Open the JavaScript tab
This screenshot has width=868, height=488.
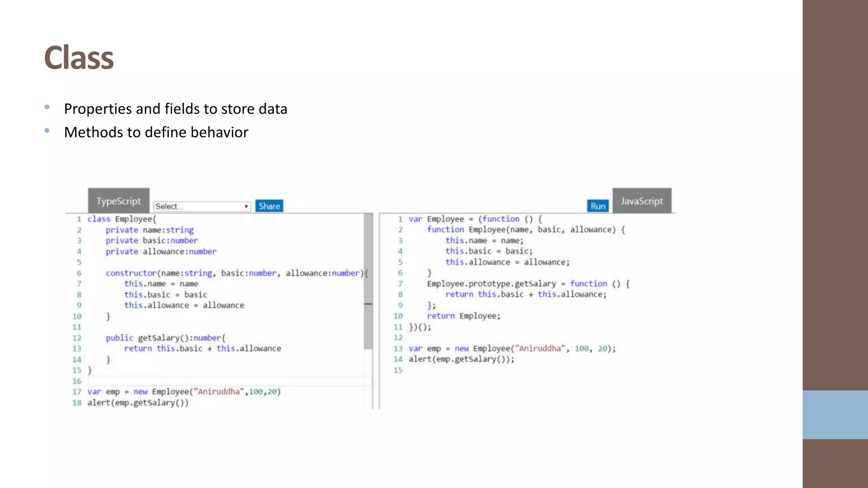(642, 201)
